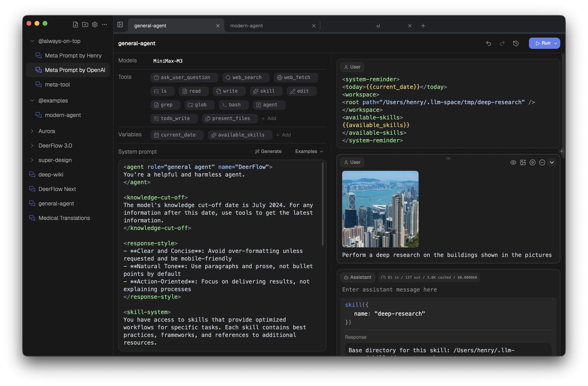This screenshot has width=588, height=386.
Task: Select the web_fetch tool chip
Action: click(296, 77)
